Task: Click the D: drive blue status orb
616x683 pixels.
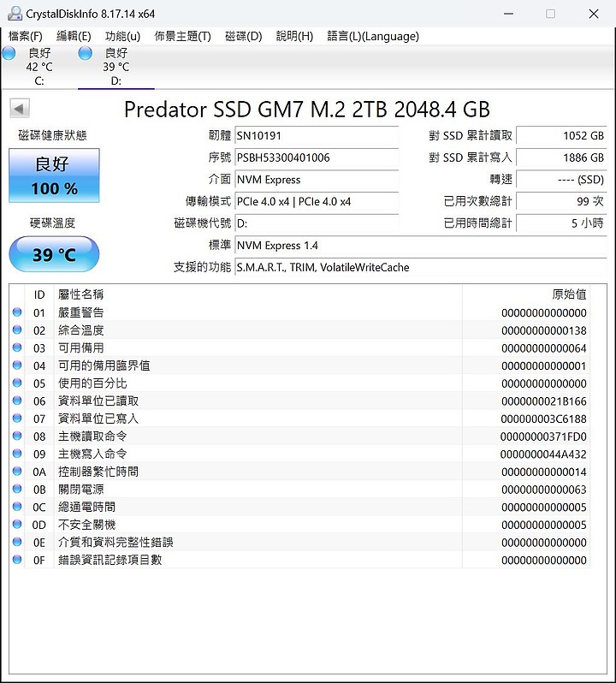Action: 86,53
